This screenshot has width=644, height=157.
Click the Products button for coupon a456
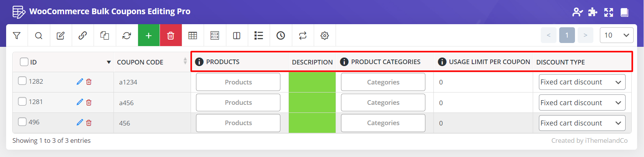[238, 103]
